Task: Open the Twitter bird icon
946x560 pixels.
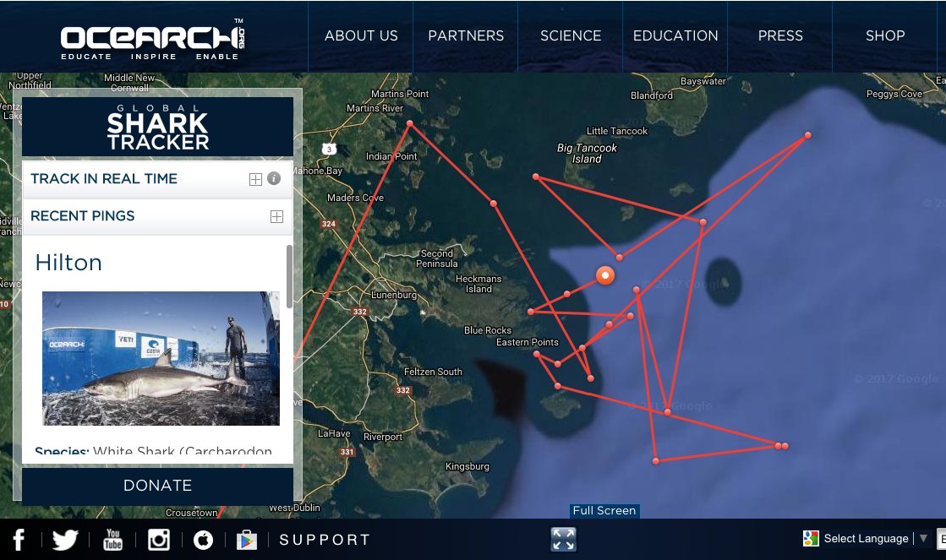Action: tap(65, 540)
